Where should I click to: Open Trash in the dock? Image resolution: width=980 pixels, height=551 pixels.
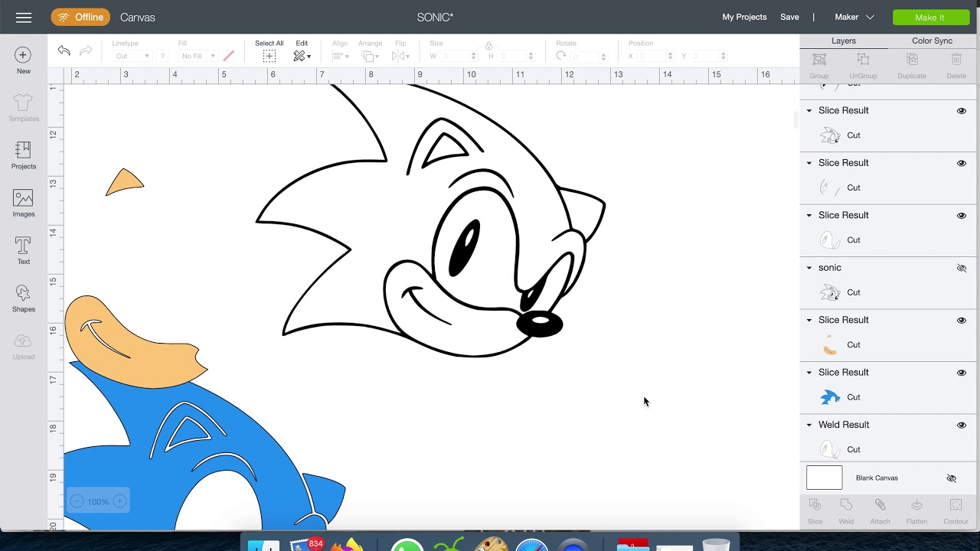coord(716,545)
